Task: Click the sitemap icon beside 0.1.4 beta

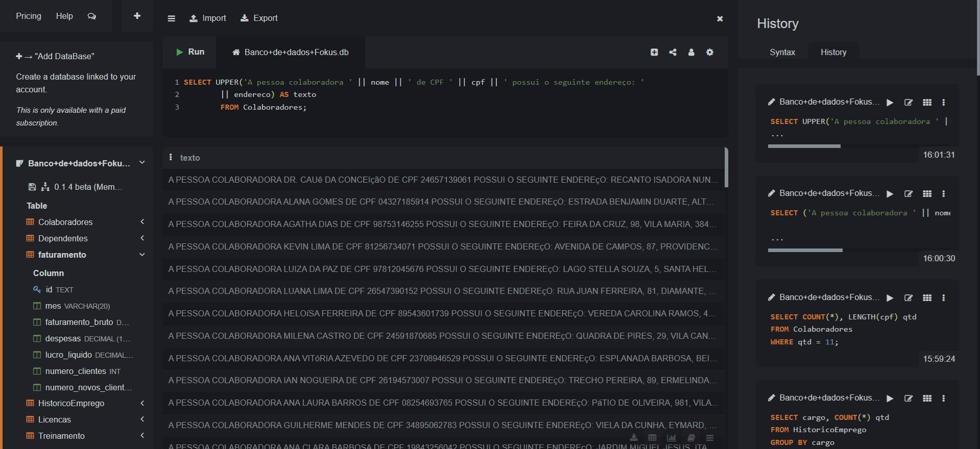Action: (x=45, y=187)
